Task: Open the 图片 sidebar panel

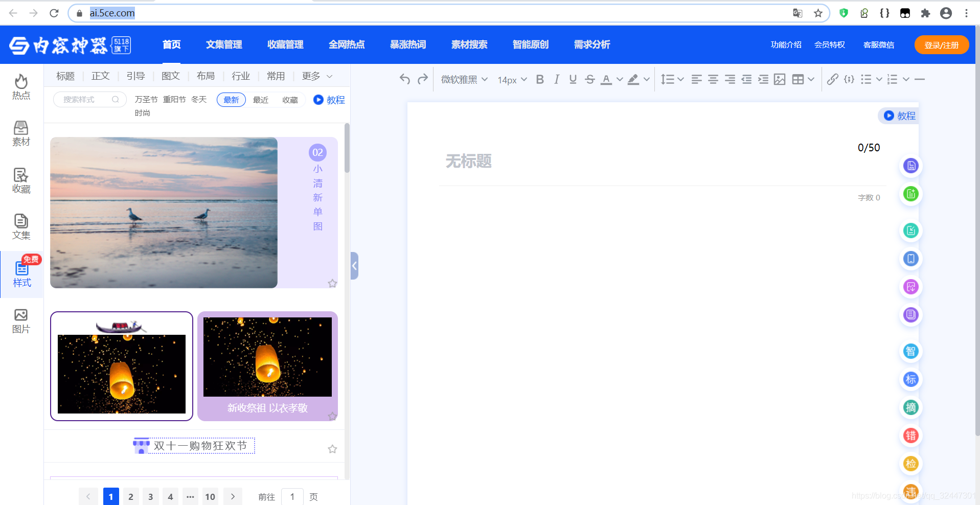Action: 21,321
